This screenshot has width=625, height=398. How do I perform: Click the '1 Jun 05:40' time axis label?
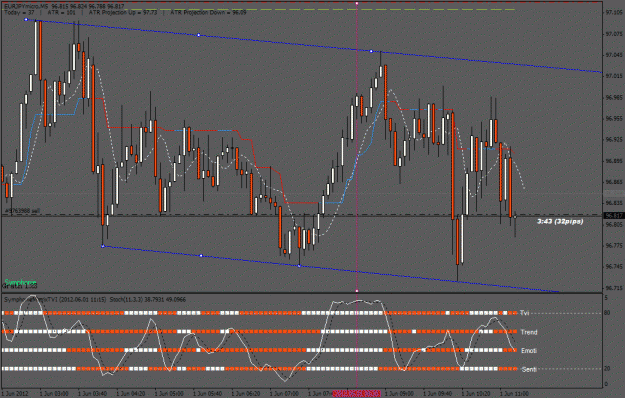coord(207,394)
